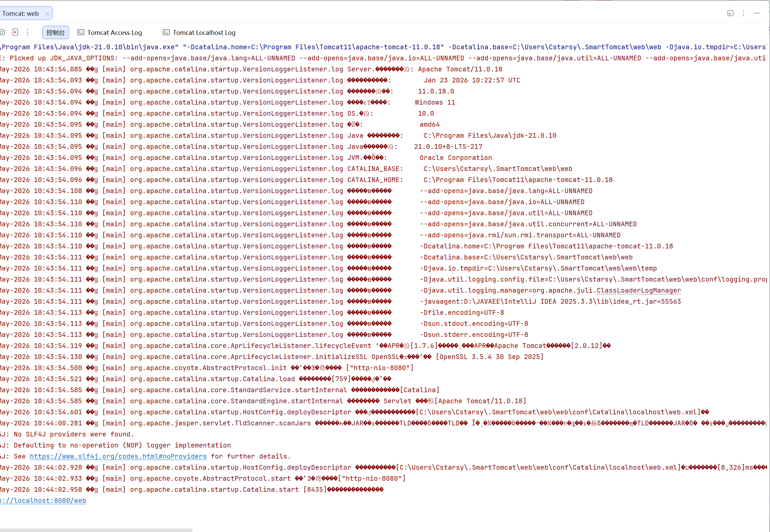The width and height of the screenshot is (770, 532).
Task: Click the OS version value "10.0"
Action: coord(426,113)
